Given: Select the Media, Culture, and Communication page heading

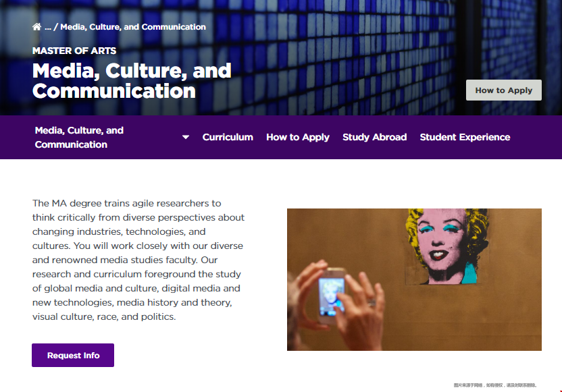Looking at the screenshot, I should 132,80.
